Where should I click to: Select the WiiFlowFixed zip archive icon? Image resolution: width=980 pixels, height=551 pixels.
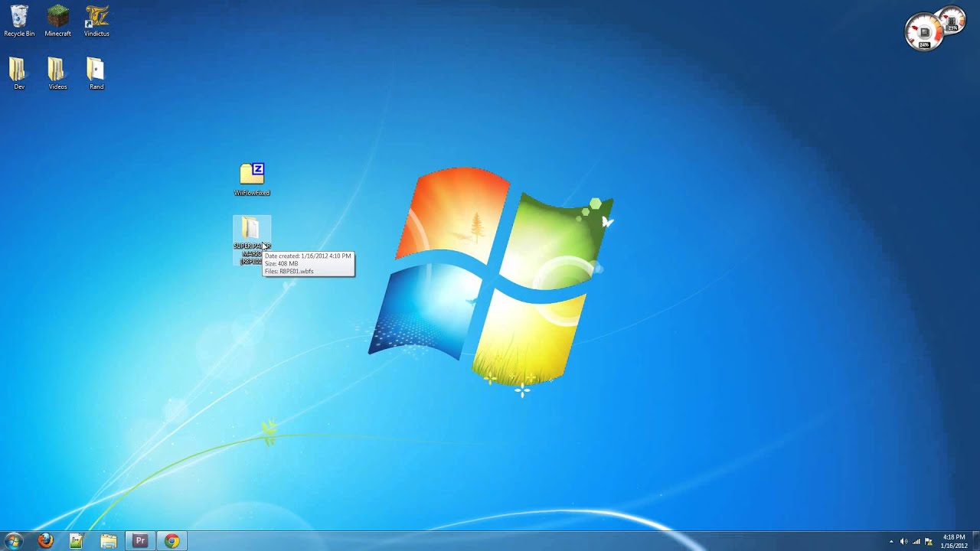[252, 179]
